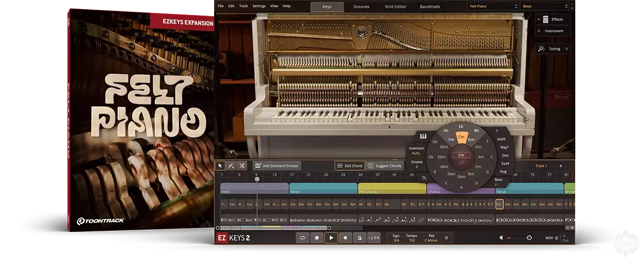Change the Octave value

coord(416,167)
